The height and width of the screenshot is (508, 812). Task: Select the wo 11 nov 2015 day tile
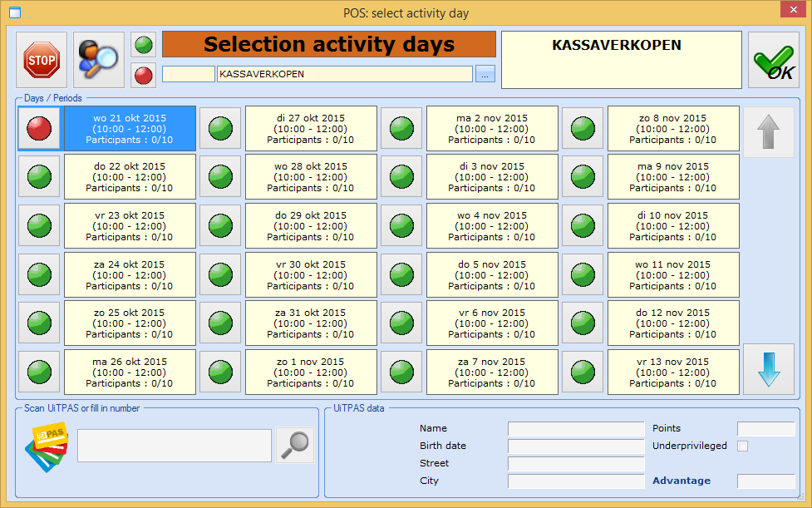pyautogui.click(x=674, y=274)
